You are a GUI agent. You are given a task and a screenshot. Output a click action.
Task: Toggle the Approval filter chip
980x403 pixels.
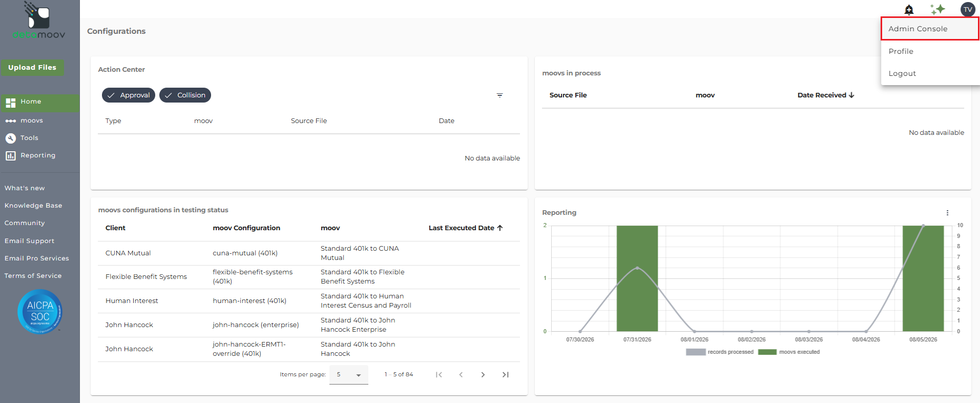pos(129,95)
